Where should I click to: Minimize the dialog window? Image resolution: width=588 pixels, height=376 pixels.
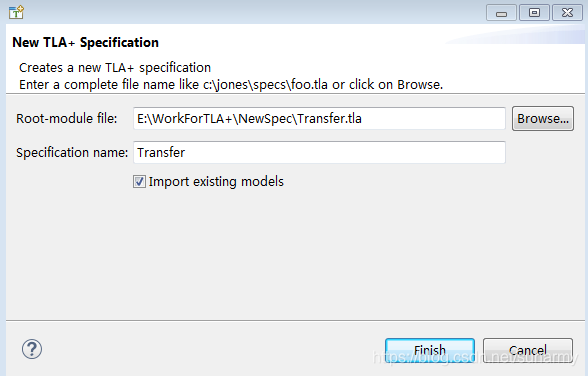(501, 13)
